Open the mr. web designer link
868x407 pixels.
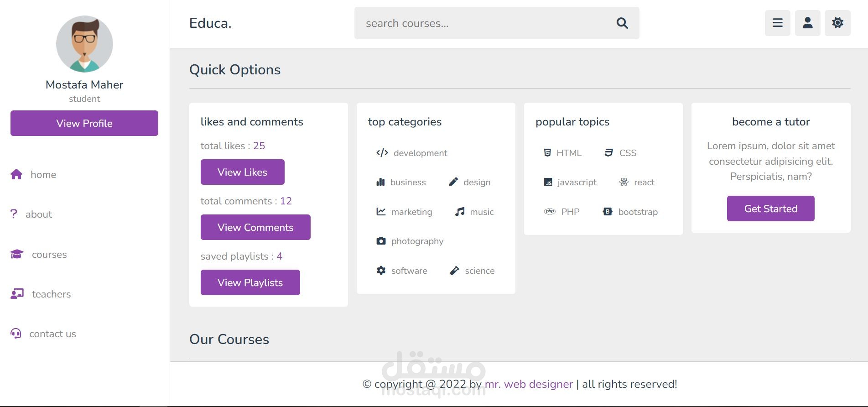pyautogui.click(x=529, y=384)
